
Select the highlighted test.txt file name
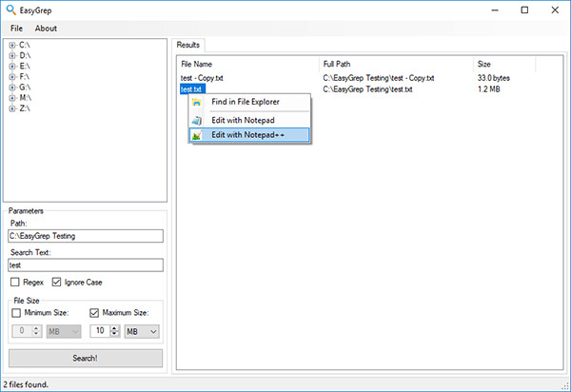click(192, 89)
